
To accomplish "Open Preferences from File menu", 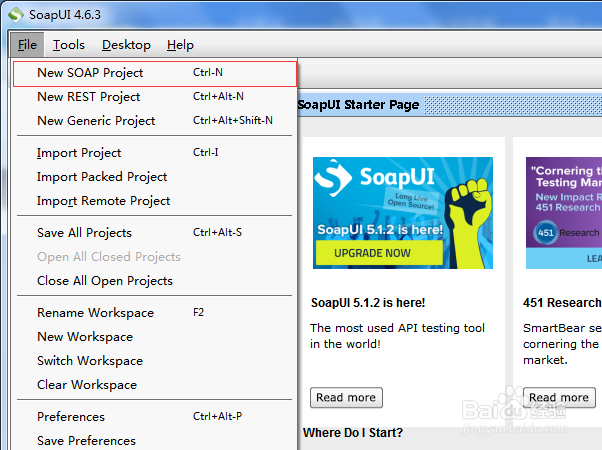I will pyautogui.click(x=155, y=417).
